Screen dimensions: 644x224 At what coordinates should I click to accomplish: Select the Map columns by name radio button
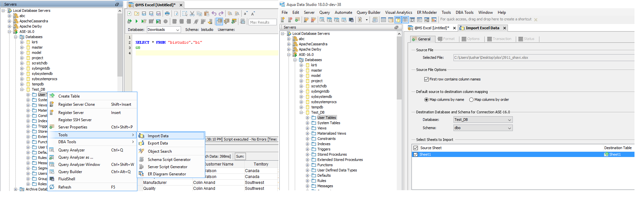pos(426,100)
